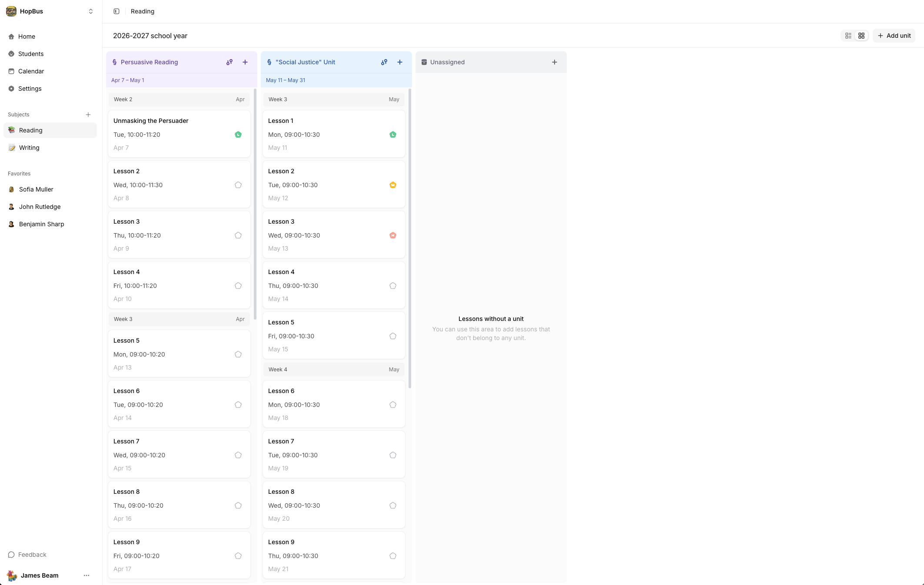Toggle the sidebar collapse icon
The image size is (924, 585).
pyautogui.click(x=116, y=11)
